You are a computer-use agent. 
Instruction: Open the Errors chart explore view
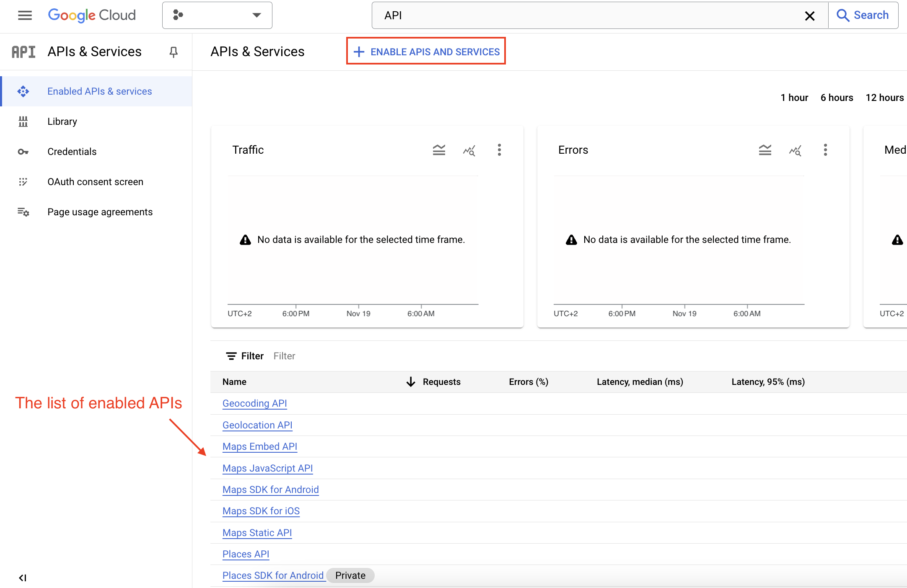pos(795,151)
